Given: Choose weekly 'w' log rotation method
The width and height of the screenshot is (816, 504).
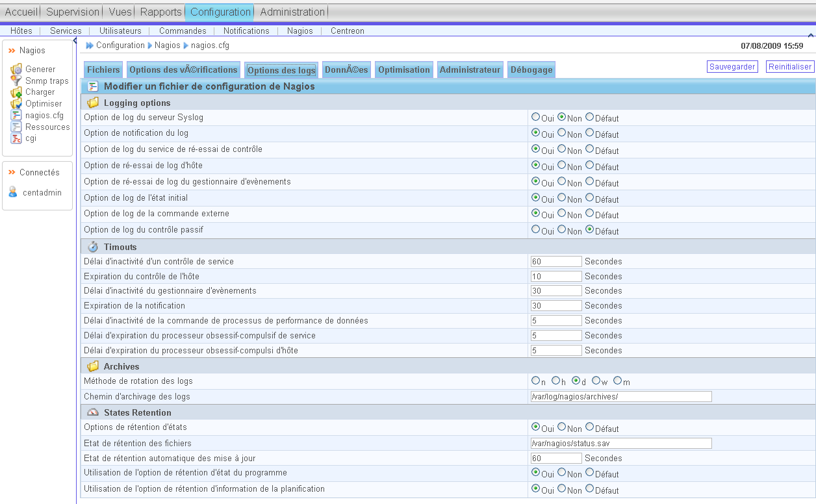Looking at the screenshot, I should coord(596,381).
